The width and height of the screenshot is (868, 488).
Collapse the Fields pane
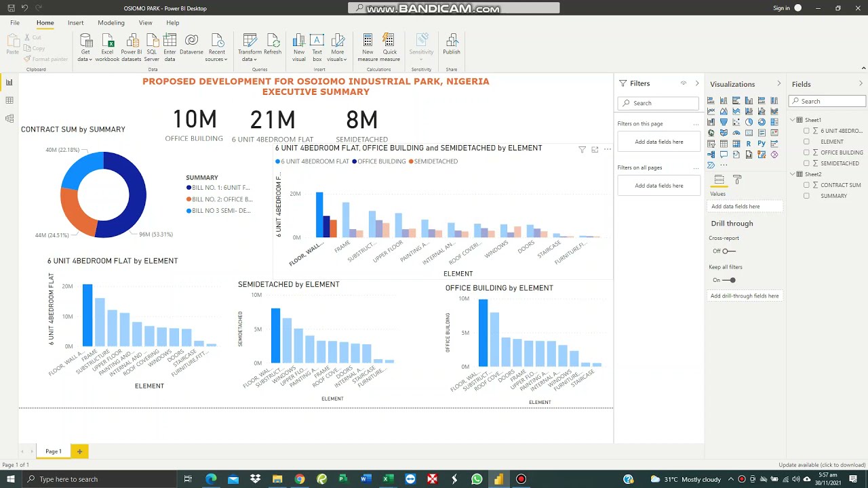point(861,84)
